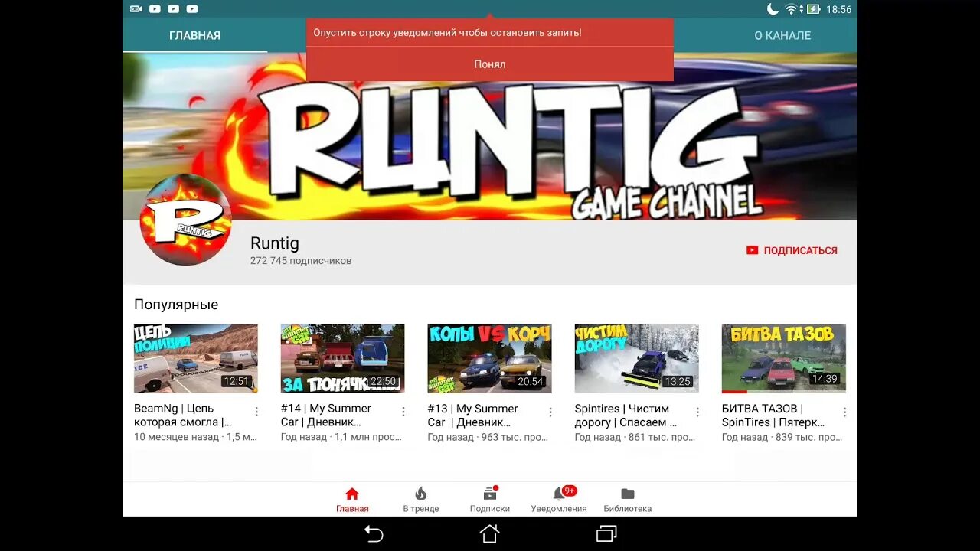
Task: Open video title BeamNg | Цепь которая смогла
Action: pos(183,416)
